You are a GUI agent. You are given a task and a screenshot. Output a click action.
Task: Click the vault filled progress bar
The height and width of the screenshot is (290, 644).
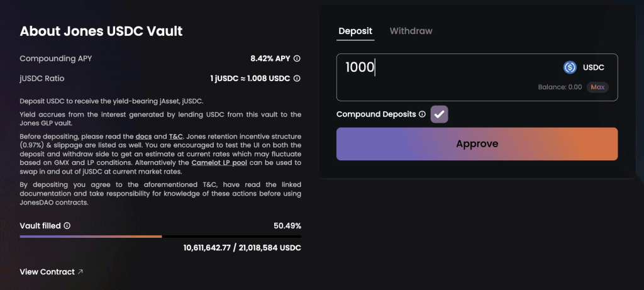click(160, 237)
